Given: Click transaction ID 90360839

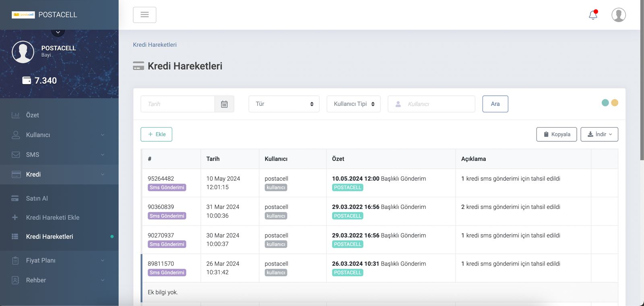Looking at the screenshot, I should pos(161,207).
